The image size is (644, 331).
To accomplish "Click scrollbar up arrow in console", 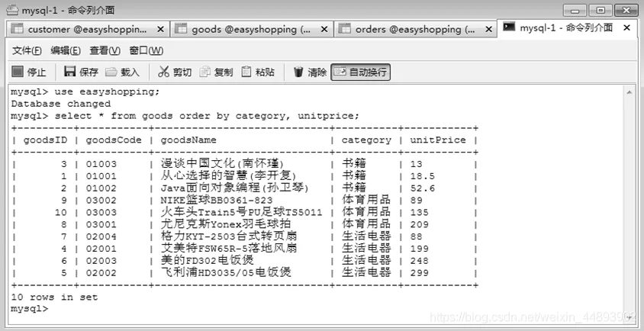I will (x=630, y=92).
